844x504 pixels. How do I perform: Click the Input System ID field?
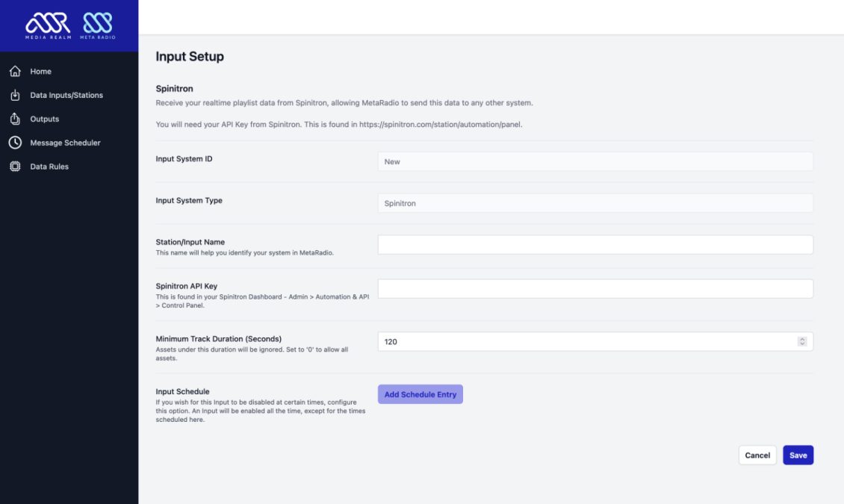tap(595, 161)
